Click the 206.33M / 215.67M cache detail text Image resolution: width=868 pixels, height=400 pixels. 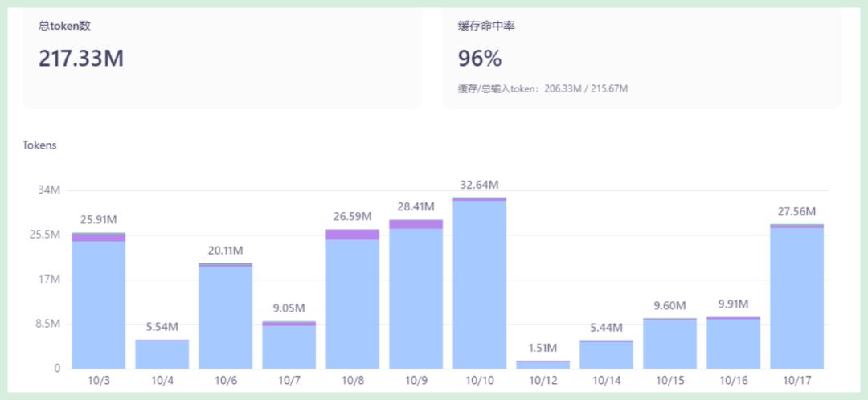(x=587, y=88)
